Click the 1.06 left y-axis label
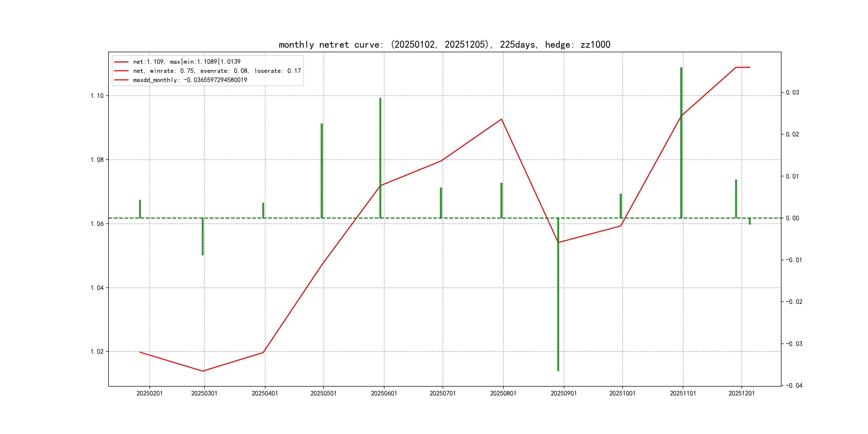Screen dimensions: 868x434 (97, 224)
